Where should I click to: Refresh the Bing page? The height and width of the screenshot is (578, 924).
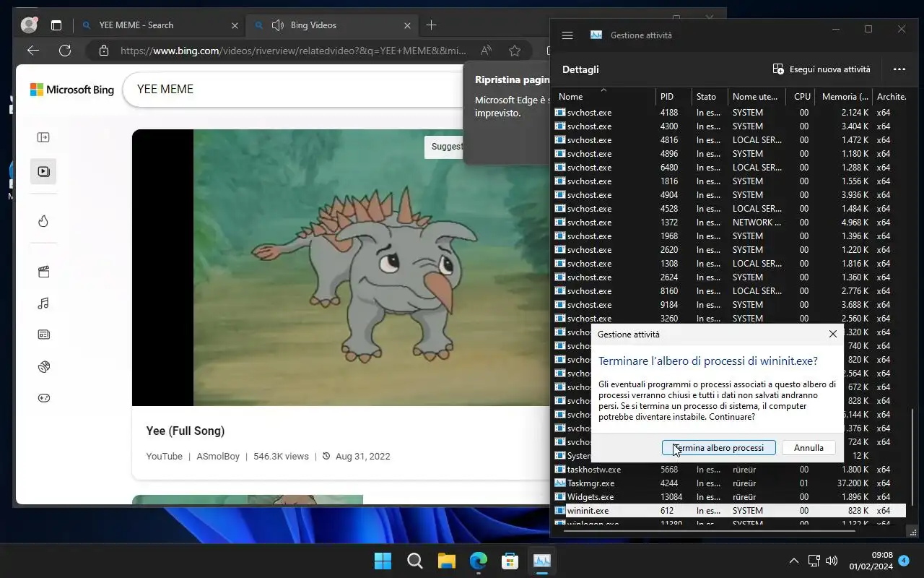(65, 51)
